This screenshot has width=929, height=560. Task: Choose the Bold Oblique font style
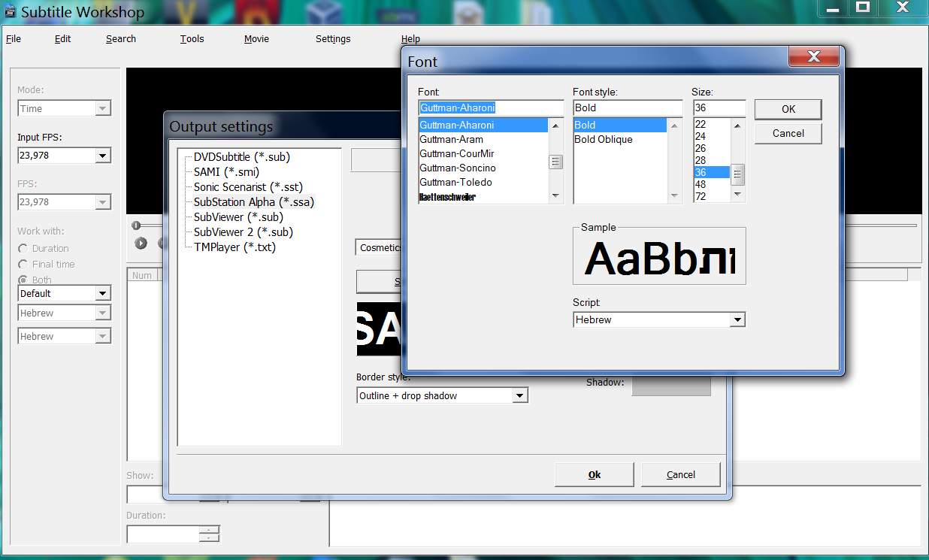(x=620, y=140)
